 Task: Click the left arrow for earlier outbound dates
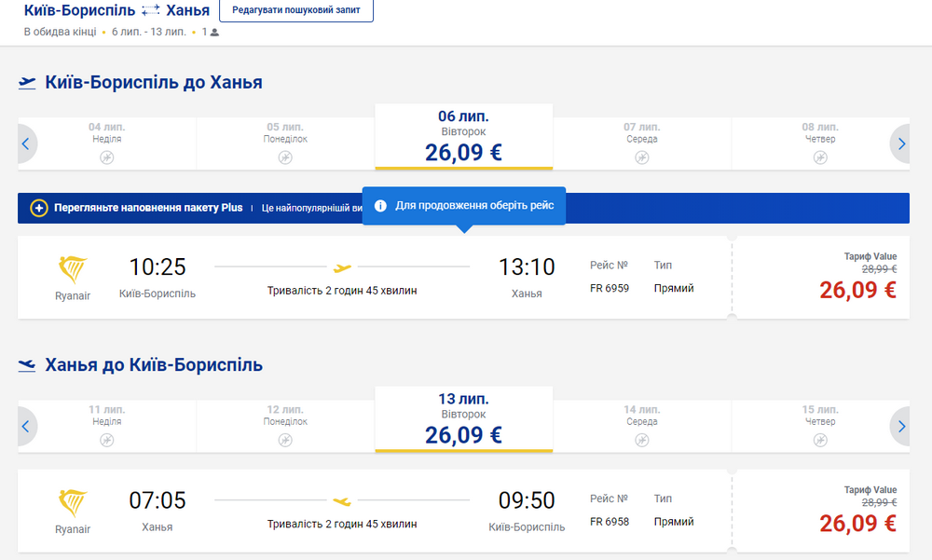coord(25,143)
